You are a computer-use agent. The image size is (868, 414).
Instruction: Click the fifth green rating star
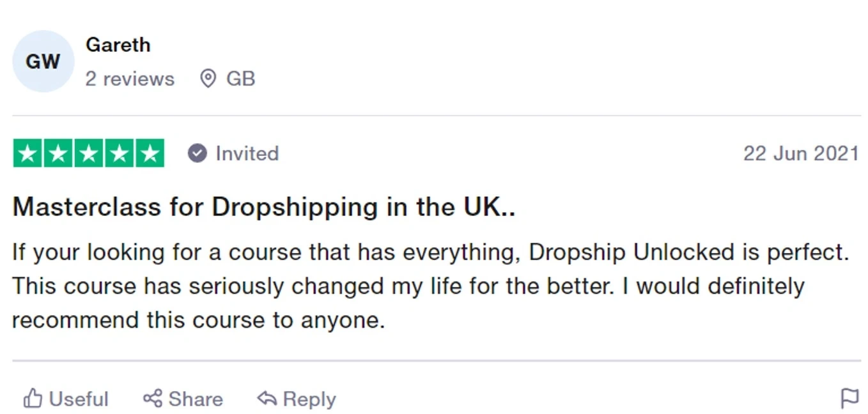coord(150,153)
